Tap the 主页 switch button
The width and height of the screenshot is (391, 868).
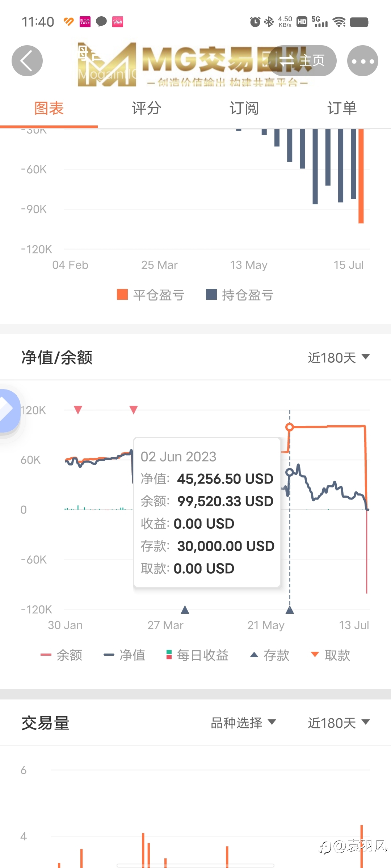(302, 60)
